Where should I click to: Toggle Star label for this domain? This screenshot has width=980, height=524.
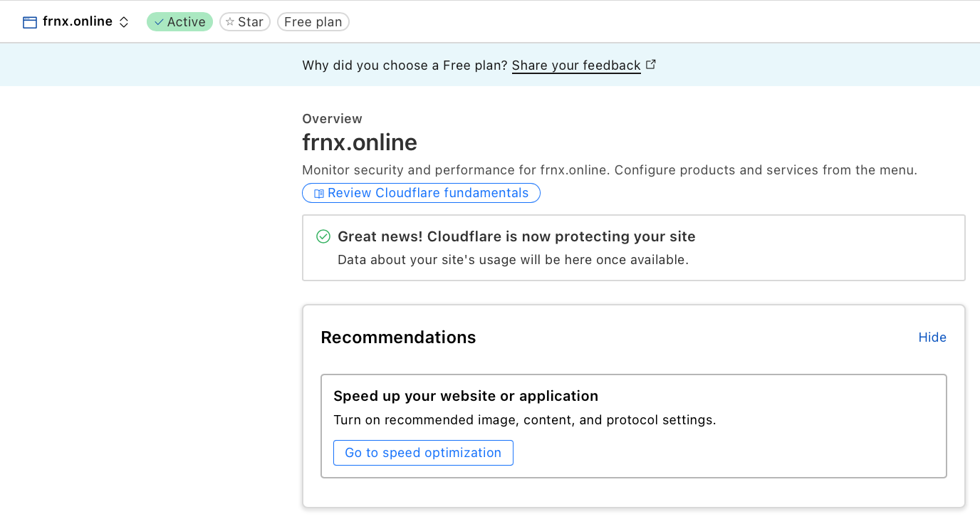coord(251,22)
